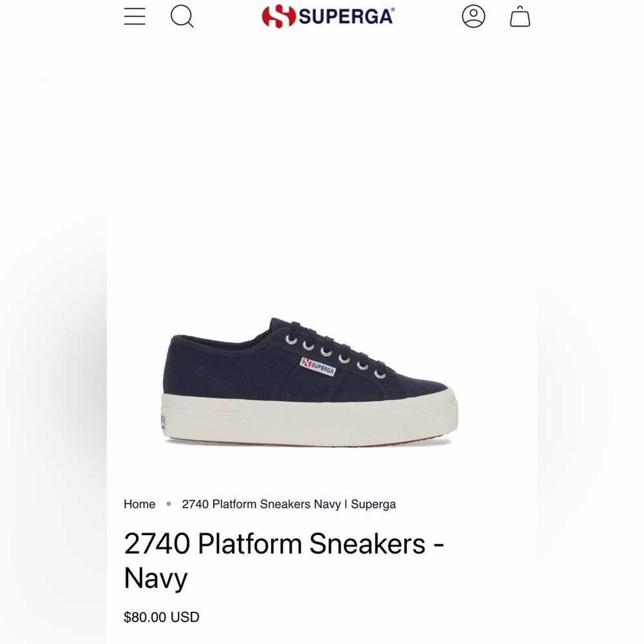
Task: Navigate home via the header logo
Action: click(330, 16)
